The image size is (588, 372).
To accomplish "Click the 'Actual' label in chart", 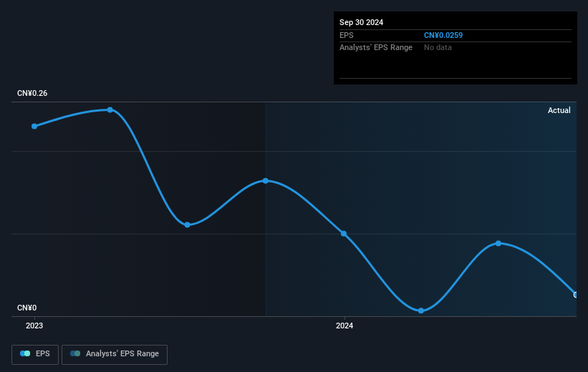I will (x=559, y=110).
